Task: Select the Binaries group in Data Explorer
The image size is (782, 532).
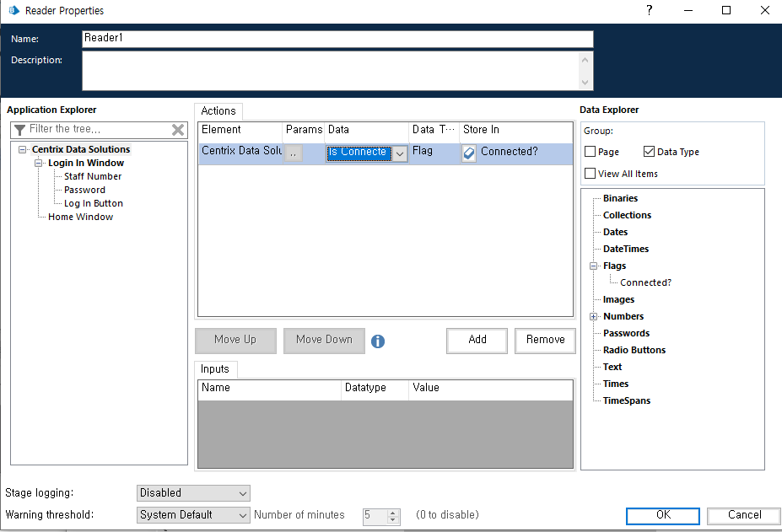Action: (x=620, y=198)
